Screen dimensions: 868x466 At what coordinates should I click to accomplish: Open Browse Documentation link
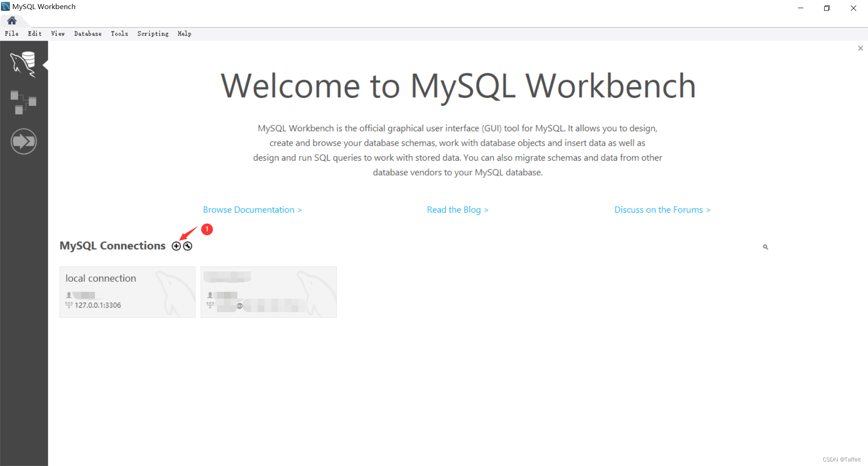coord(252,209)
